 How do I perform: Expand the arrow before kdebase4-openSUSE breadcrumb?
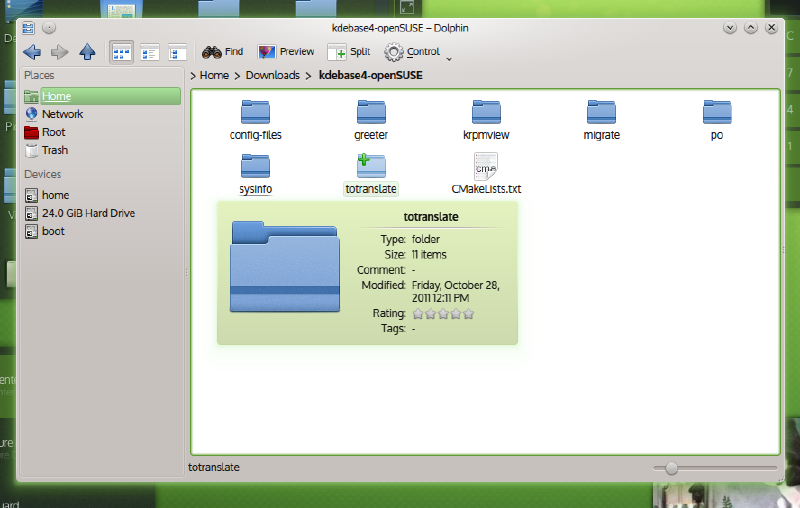308,76
